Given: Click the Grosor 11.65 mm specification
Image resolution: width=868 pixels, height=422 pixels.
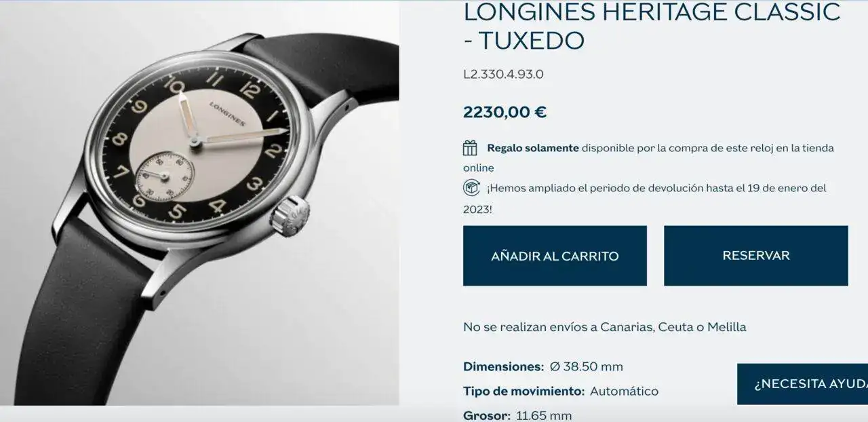Looking at the screenshot, I should pos(517,415).
